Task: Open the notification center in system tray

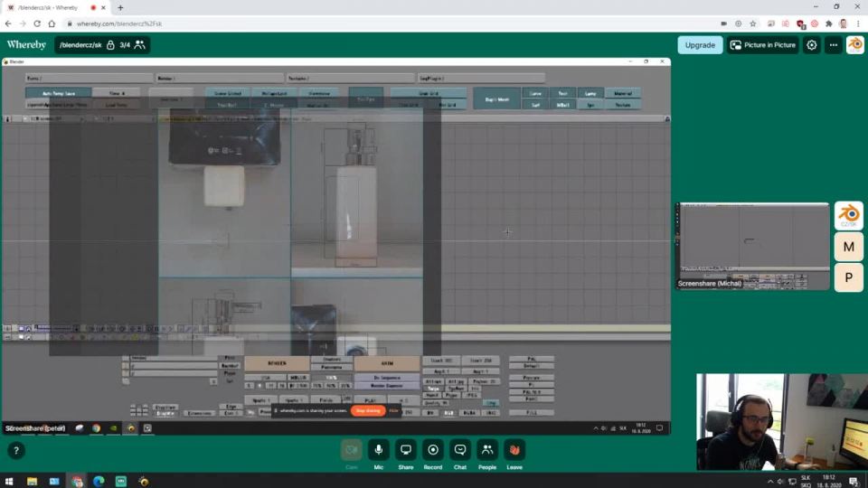Action: [x=854, y=482]
